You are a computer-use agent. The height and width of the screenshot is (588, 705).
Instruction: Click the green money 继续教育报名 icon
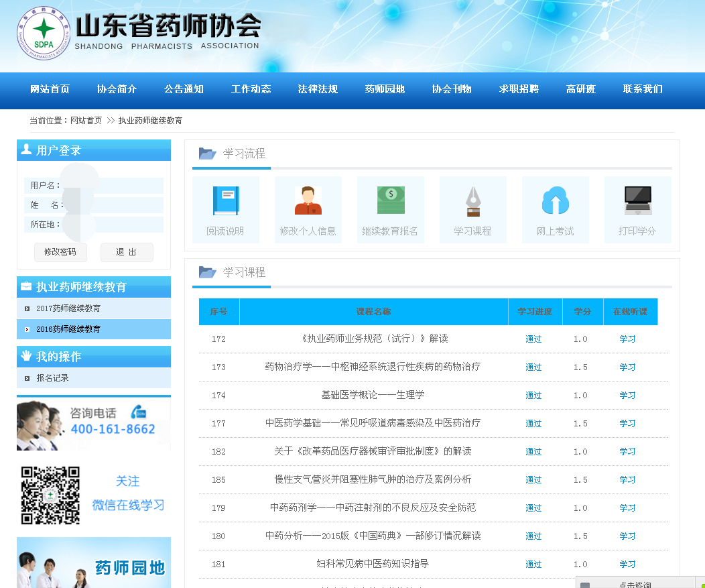pos(390,201)
